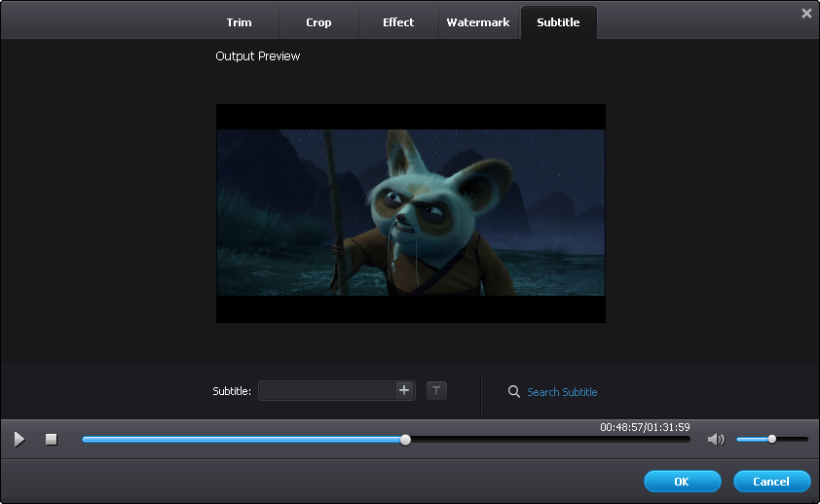Select the Subtitle tab

558,22
